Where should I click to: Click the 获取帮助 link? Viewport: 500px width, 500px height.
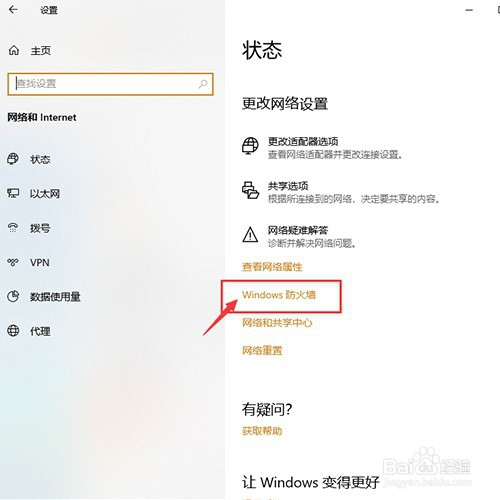coord(262,431)
